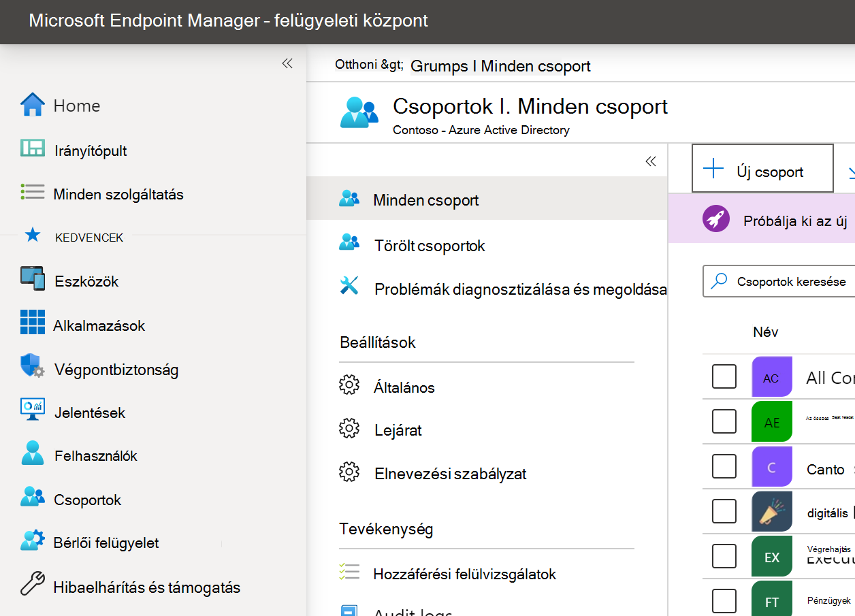Click the Eszközök devices icon
The height and width of the screenshot is (616, 855).
(x=32, y=279)
